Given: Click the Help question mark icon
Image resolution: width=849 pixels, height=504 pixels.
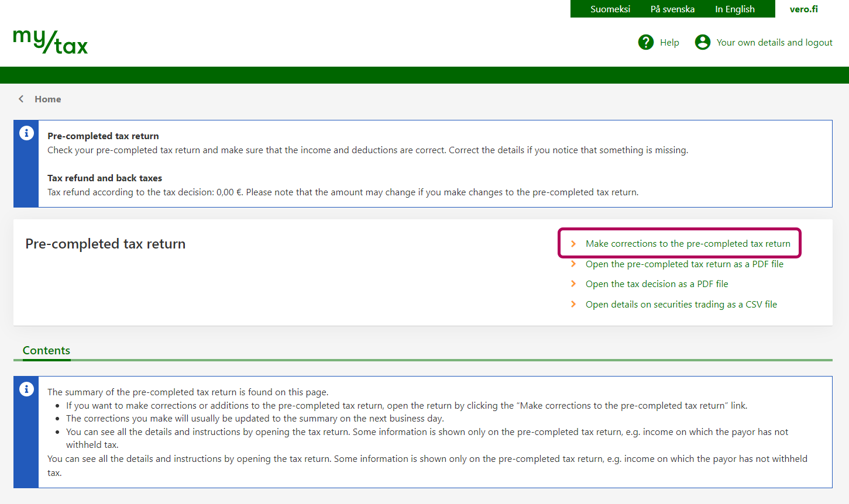Looking at the screenshot, I should [646, 42].
